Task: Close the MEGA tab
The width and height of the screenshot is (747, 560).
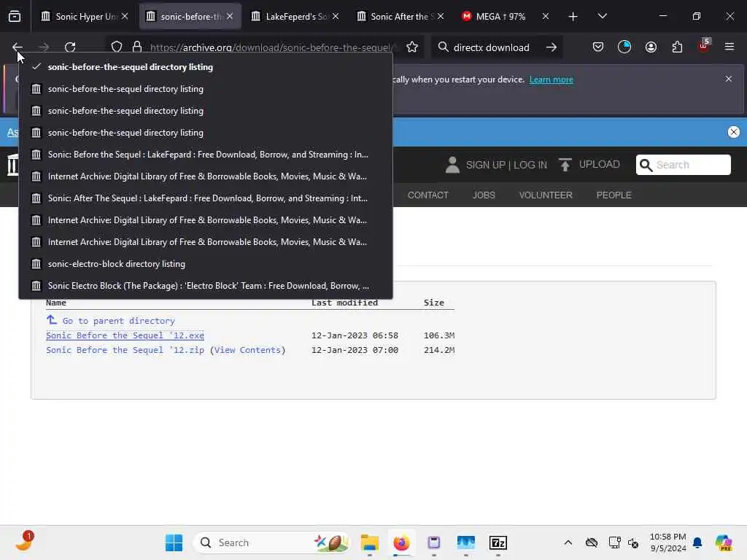Action: [546, 16]
